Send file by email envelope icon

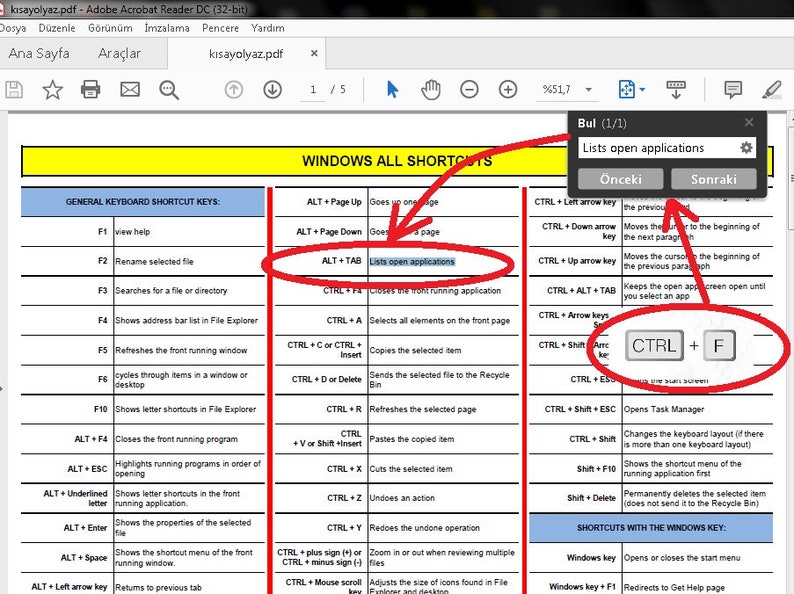[x=130, y=90]
